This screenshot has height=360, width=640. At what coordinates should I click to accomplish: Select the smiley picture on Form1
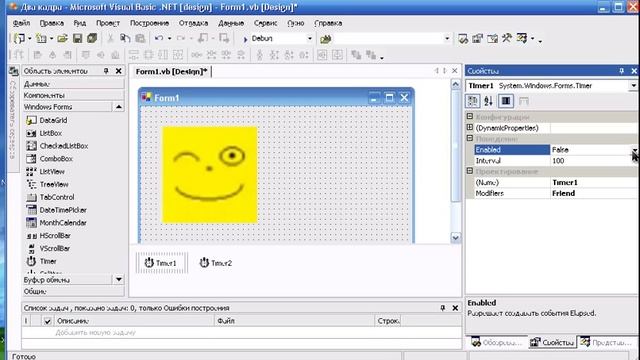(210, 175)
